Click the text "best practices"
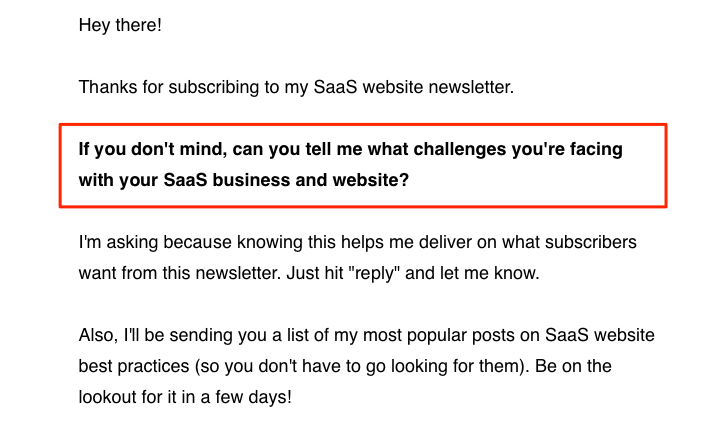The width and height of the screenshot is (720, 430). coord(134,367)
